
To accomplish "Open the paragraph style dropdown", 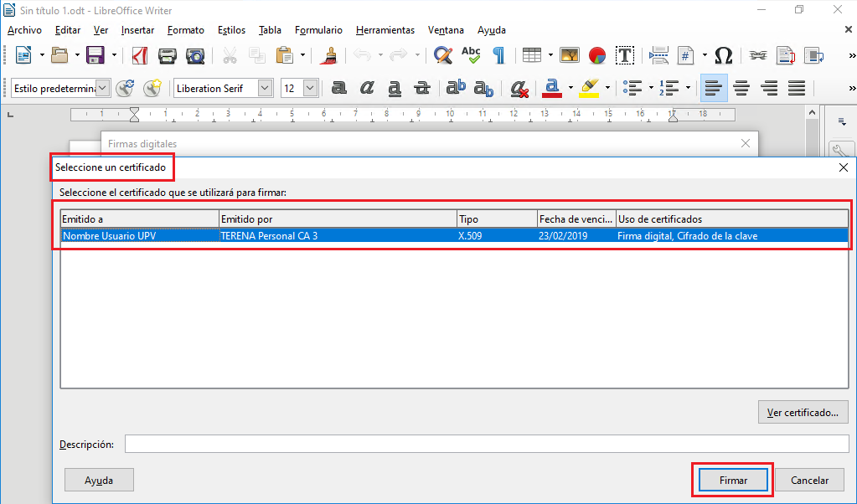I will coord(103,88).
